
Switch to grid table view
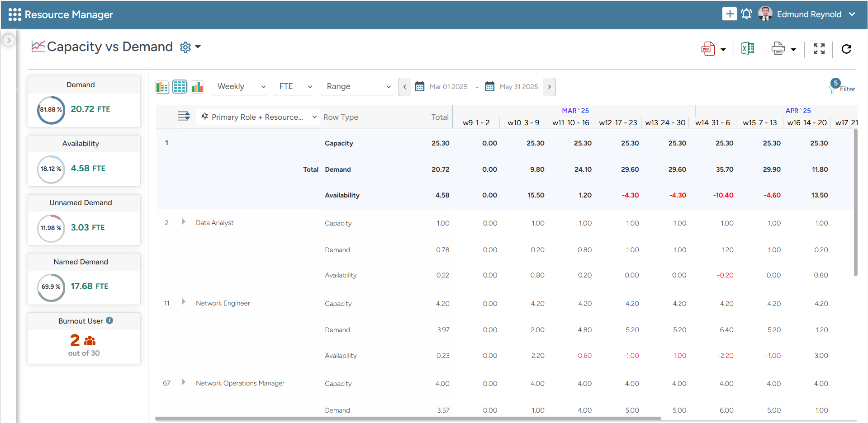[180, 87]
